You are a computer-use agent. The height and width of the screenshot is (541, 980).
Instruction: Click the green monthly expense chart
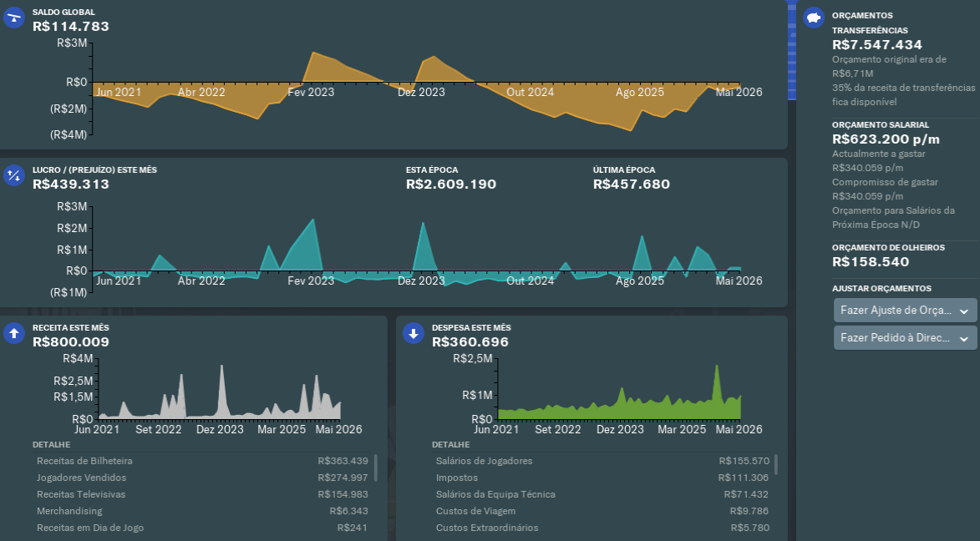pyautogui.click(x=619, y=391)
